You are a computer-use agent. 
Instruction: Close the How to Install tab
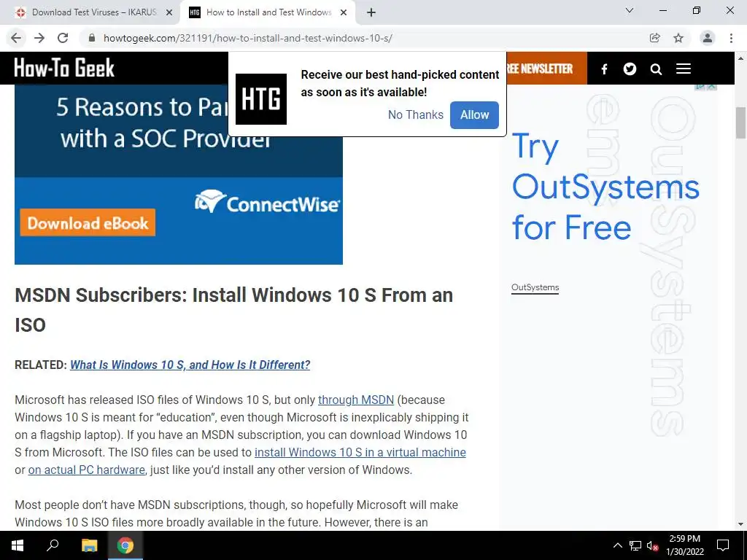click(x=344, y=12)
